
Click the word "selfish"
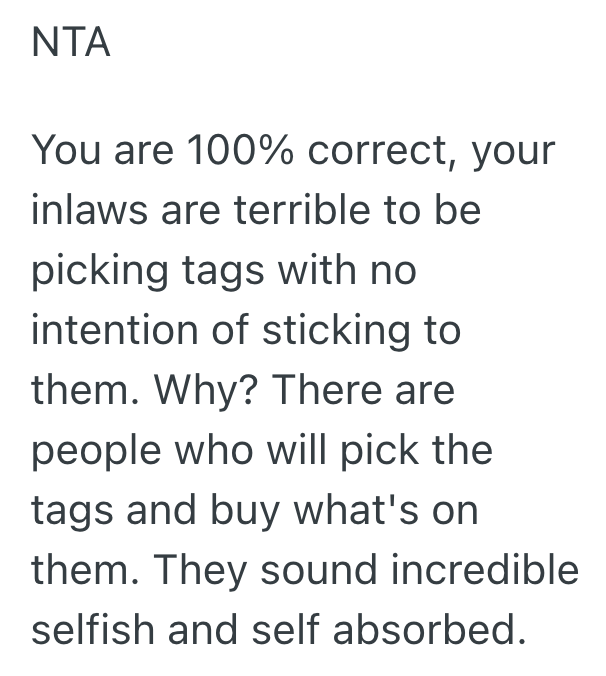point(92,629)
